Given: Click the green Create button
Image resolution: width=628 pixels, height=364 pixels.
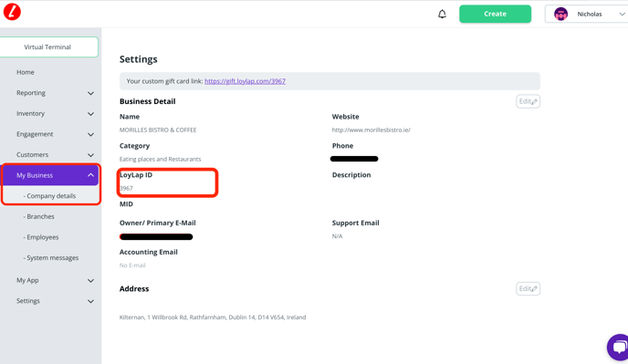Looking at the screenshot, I should (x=495, y=14).
